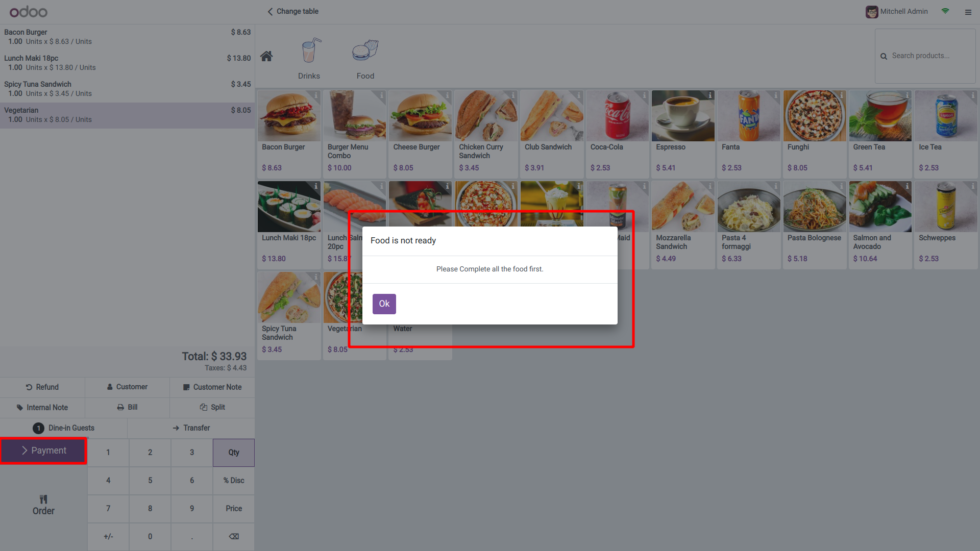
Task: Click the info icon on Espresso card
Action: click(x=710, y=95)
